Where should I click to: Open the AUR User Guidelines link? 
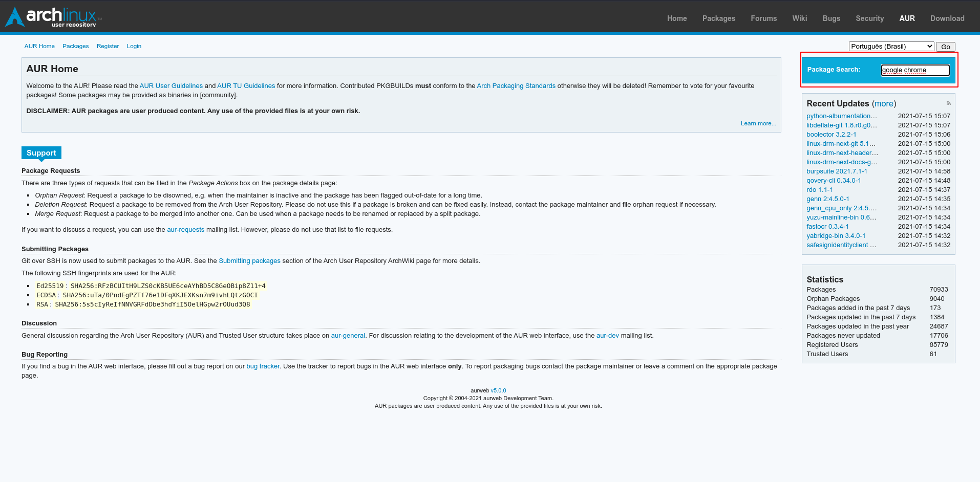point(171,86)
